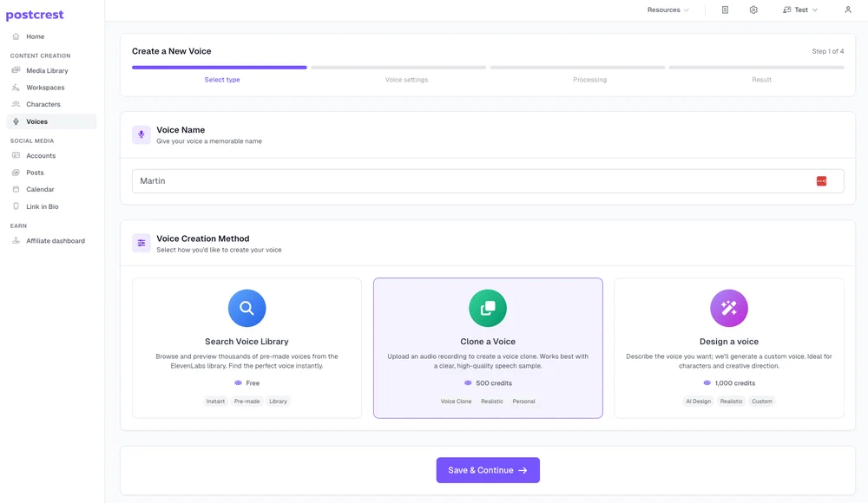868x503 pixels.
Task: Click the Voices microphone icon in sidebar
Action: pos(16,121)
